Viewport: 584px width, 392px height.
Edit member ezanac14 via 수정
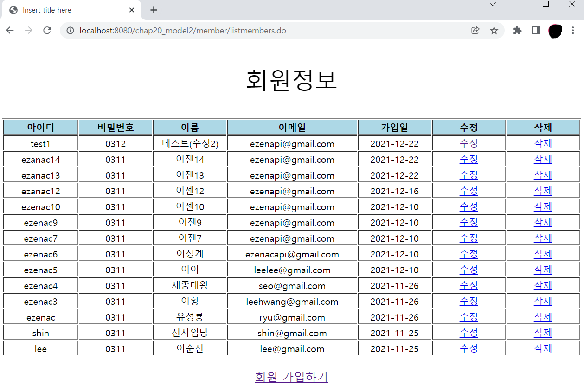click(x=469, y=159)
